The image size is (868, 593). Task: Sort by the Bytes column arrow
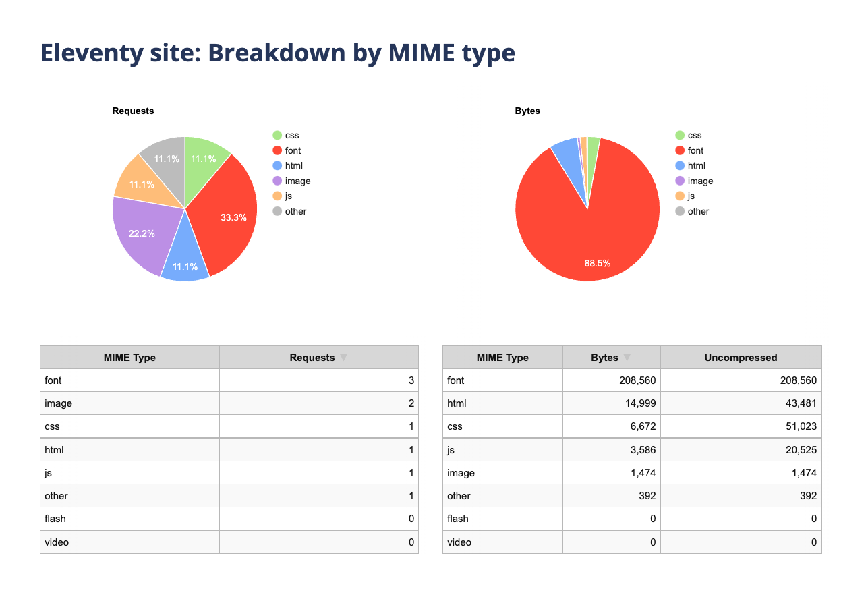[x=627, y=358]
